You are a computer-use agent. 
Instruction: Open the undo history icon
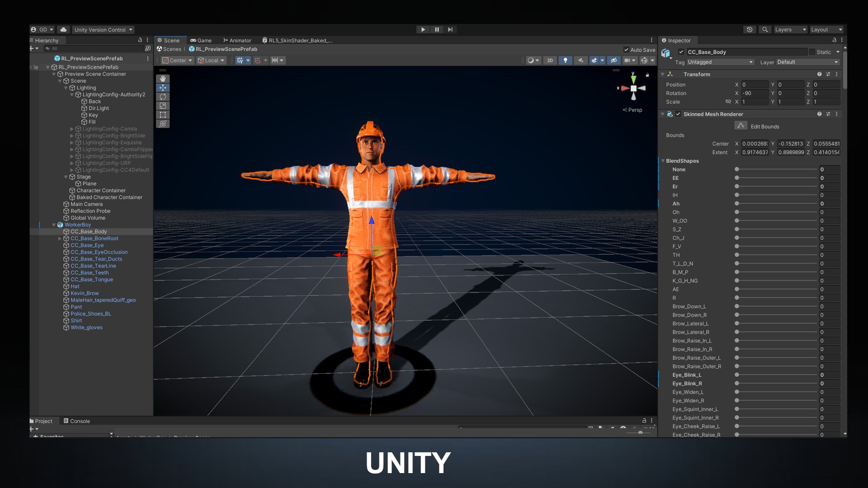click(750, 29)
